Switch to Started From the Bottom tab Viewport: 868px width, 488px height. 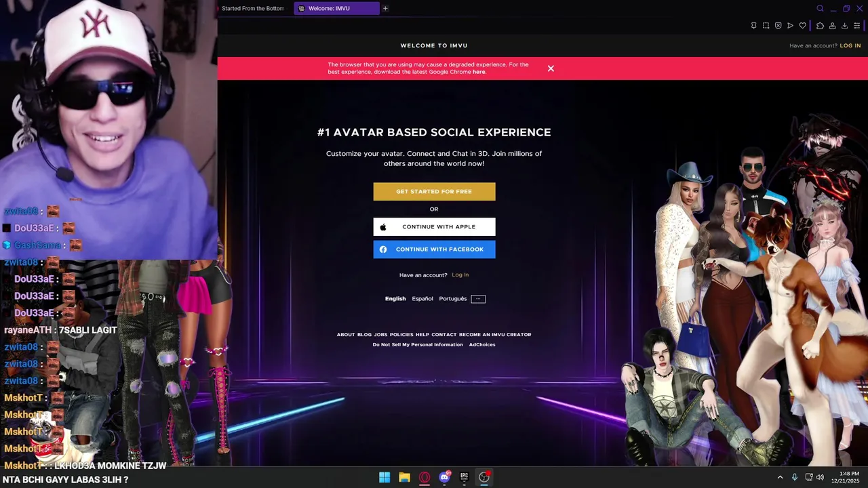click(252, 8)
